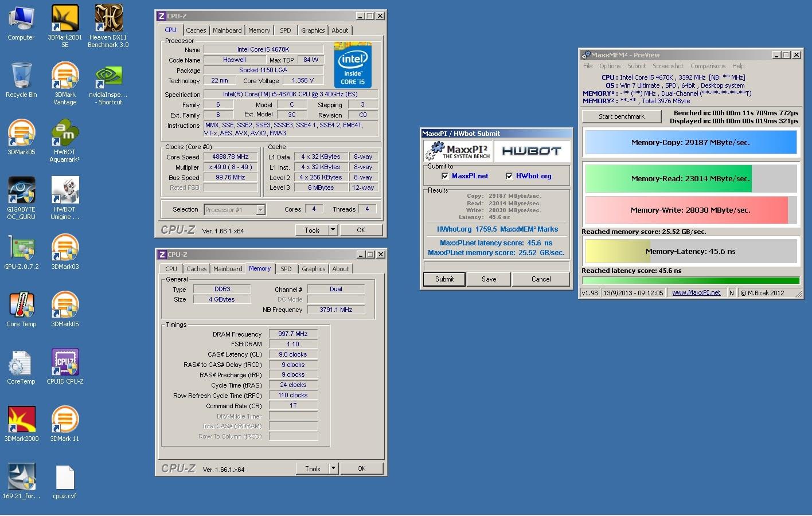Open 3DMark2001 SE shortcut

tap(65, 18)
